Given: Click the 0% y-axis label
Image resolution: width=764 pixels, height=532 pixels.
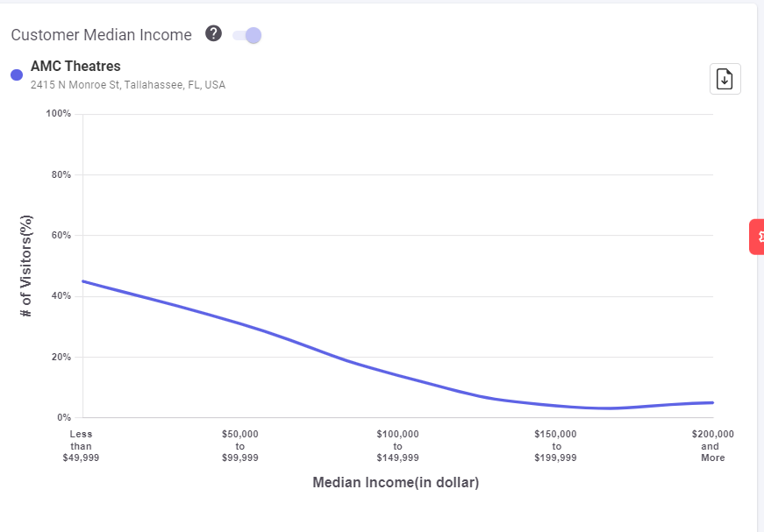Looking at the screenshot, I should click(x=63, y=417).
